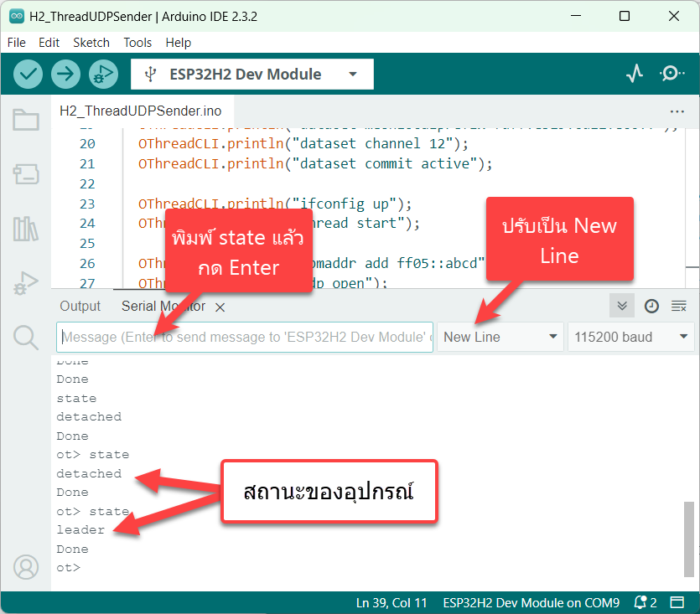Open the Sketchbook folder in sidebar

click(26, 121)
